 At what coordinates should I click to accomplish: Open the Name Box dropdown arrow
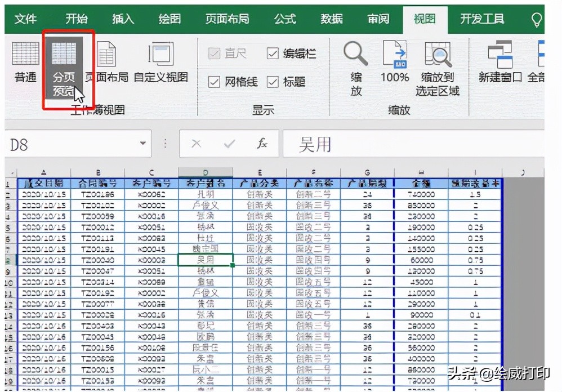(x=144, y=144)
